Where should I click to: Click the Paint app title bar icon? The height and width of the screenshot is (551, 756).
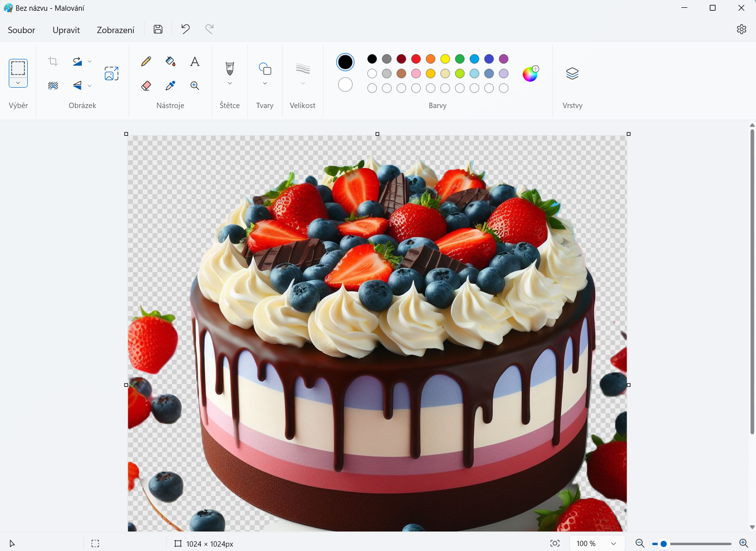tap(8, 8)
